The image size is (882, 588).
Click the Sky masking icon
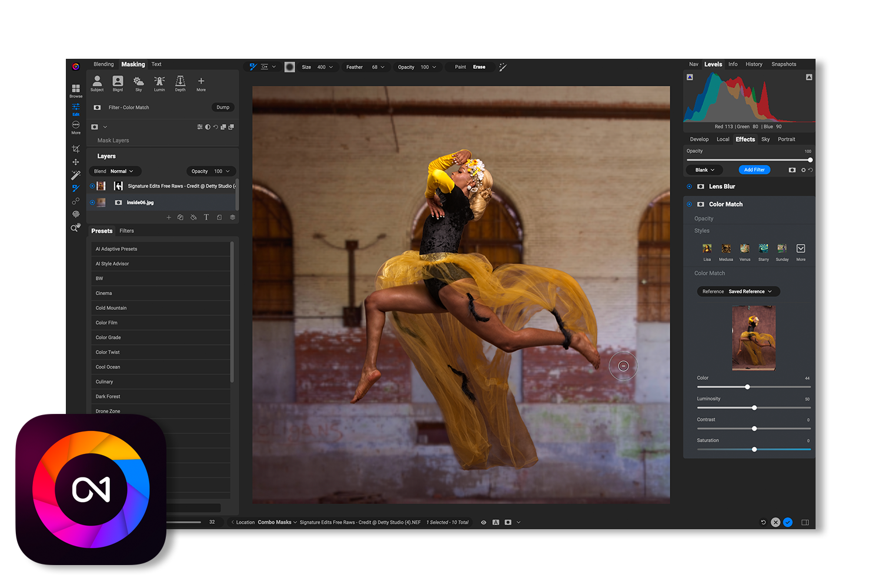coord(139,83)
